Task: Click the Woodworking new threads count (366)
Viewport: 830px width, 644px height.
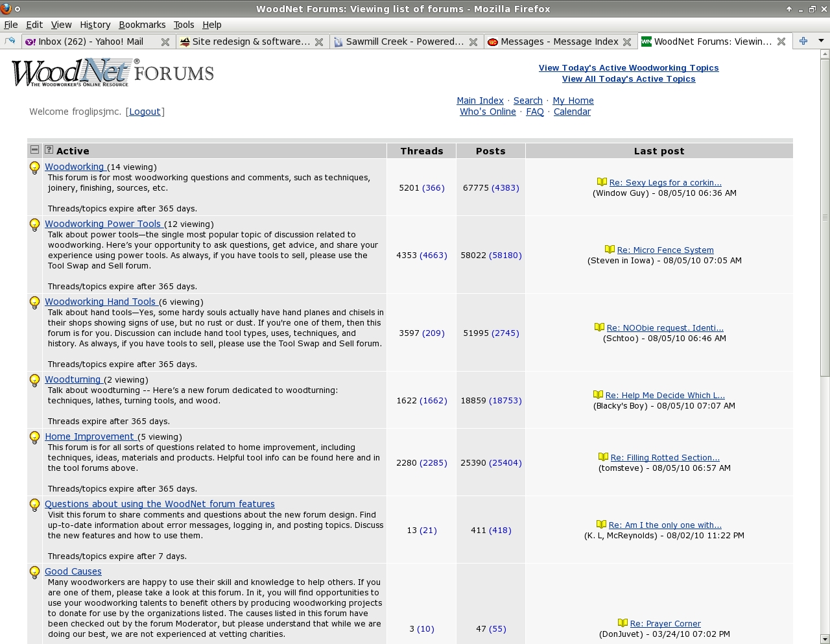Action: (x=433, y=187)
